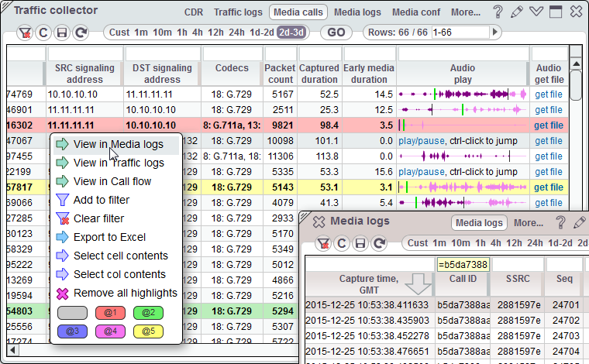The height and width of the screenshot is (364, 589).
Task: Open the Media conf tab
Action: 416,12
